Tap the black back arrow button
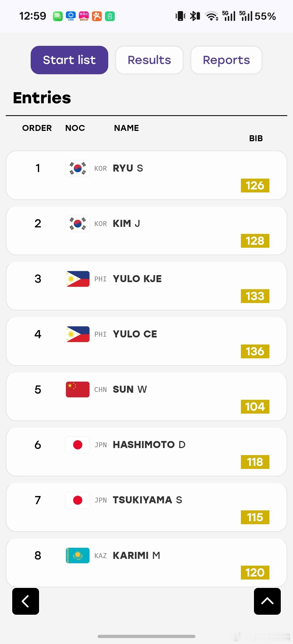Screen dimensions: 293x644 coord(26,601)
